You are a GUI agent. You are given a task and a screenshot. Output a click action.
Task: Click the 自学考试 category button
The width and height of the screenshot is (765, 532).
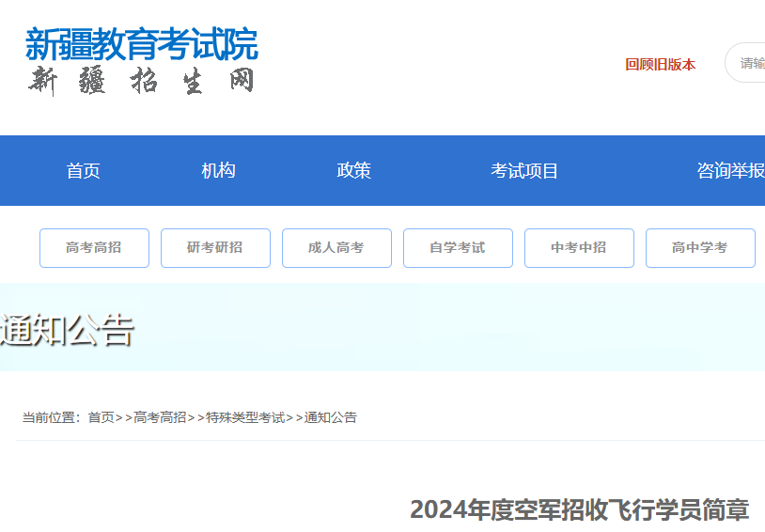tap(458, 248)
